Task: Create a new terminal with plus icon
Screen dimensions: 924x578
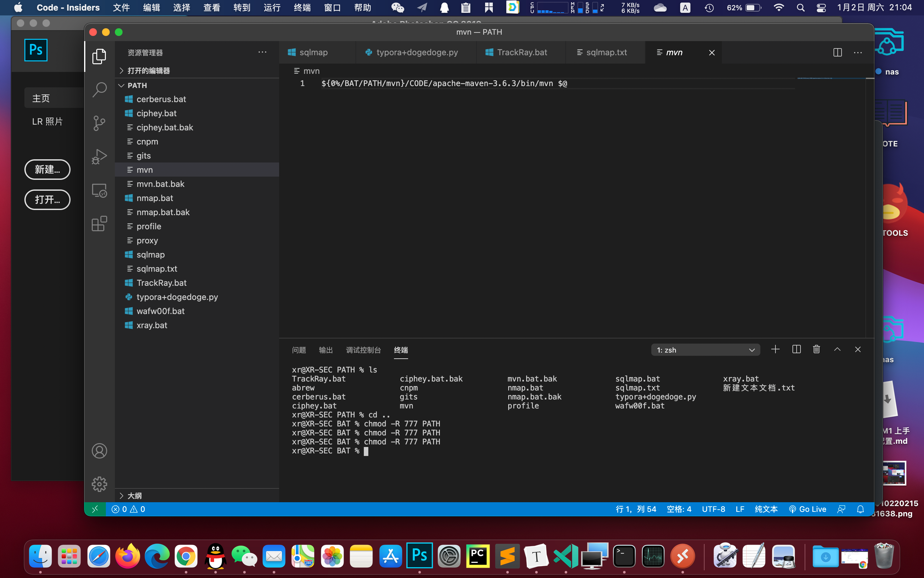Action: click(775, 349)
